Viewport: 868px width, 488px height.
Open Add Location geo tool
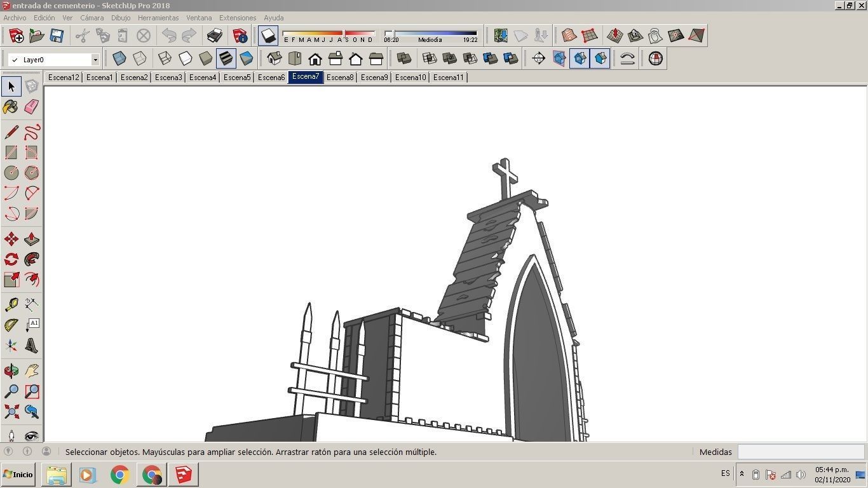pos(501,36)
